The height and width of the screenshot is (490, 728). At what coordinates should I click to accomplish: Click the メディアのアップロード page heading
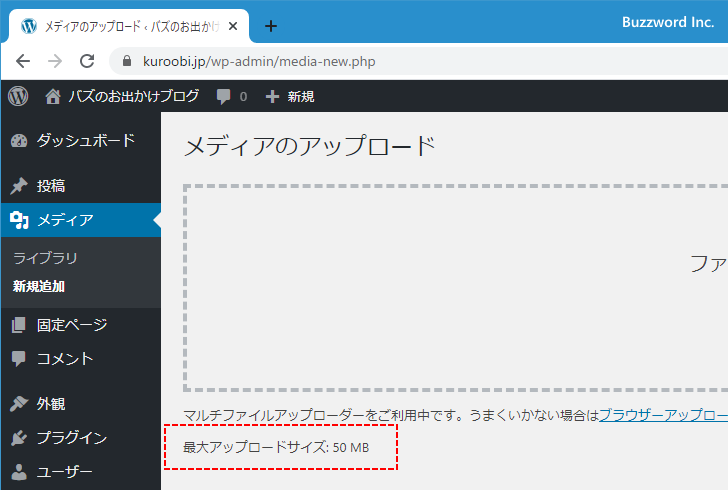pos(310,146)
